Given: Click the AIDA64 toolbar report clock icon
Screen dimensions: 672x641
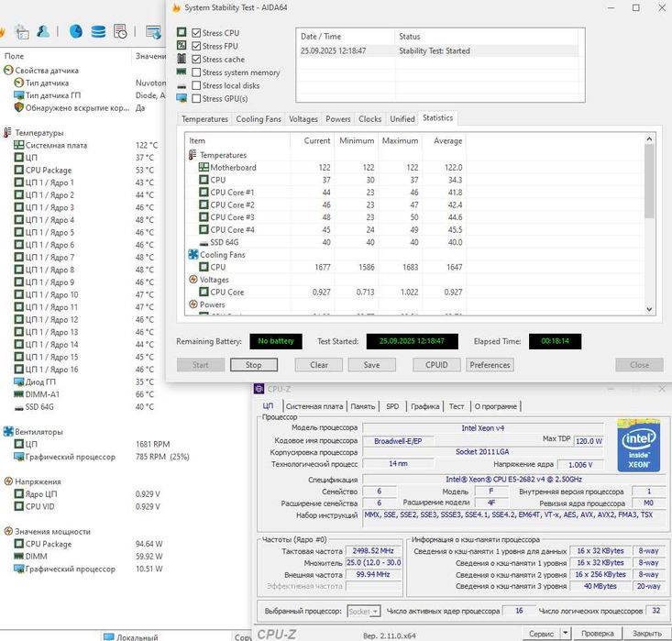Looking at the screenshot, I should click(120, 31).
